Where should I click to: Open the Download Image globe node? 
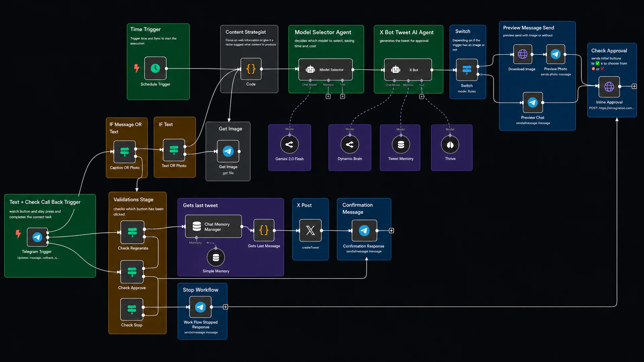pos(523,54)
